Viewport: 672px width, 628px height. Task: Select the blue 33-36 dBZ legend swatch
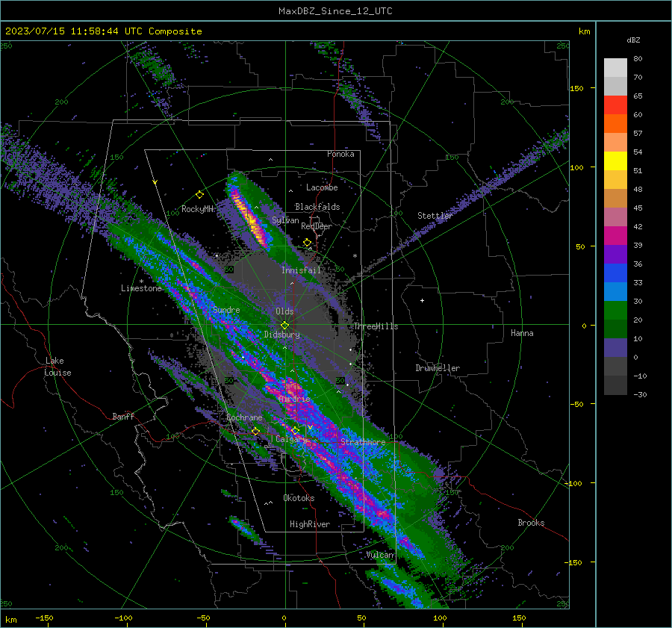point(615,273)
